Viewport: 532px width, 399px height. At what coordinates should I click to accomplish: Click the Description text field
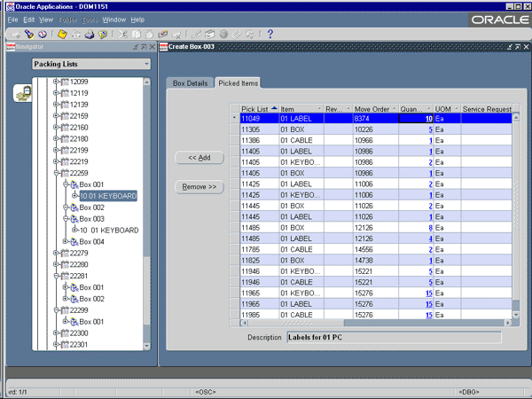(x=393, y=337)
